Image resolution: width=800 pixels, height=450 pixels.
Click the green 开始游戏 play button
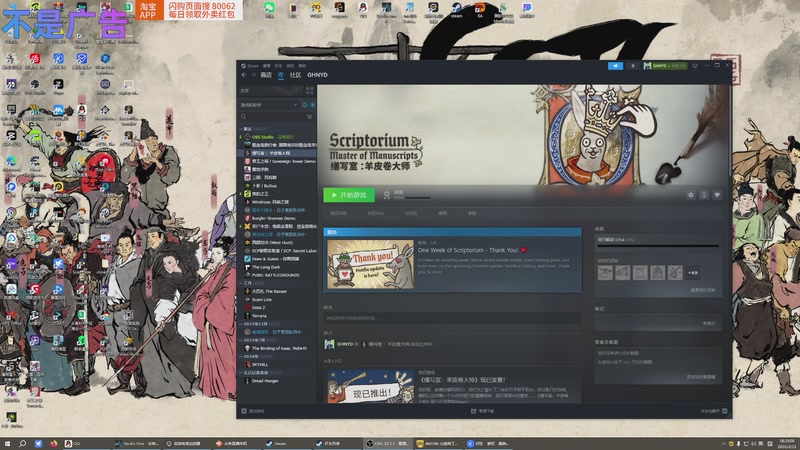tap(349, 195)
